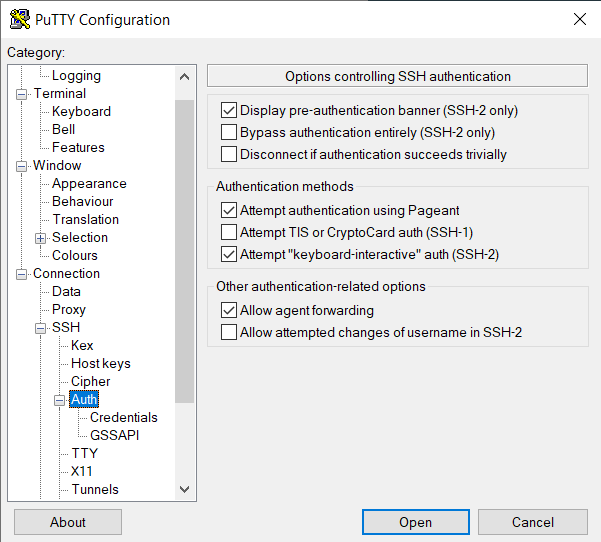This screenshot has height=542, width=601.
Task: Open Proxy settings category
Action: point(69,309)
